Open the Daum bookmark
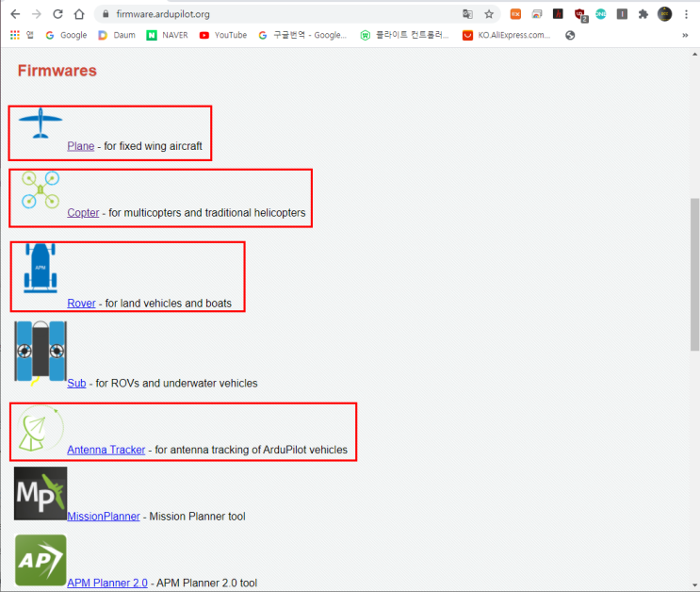 [117, 35]
